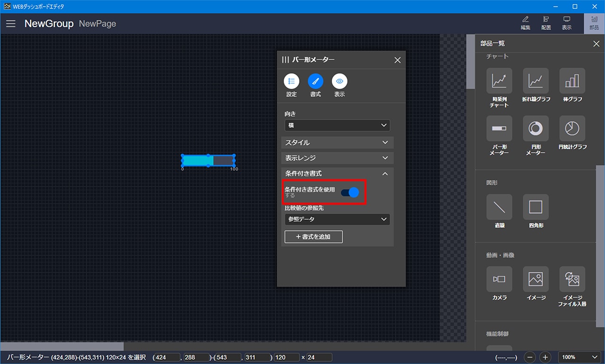The image size is (605, 364).
Task: Select the 円形メーター part icon
Action: click(x=536, y=129)
